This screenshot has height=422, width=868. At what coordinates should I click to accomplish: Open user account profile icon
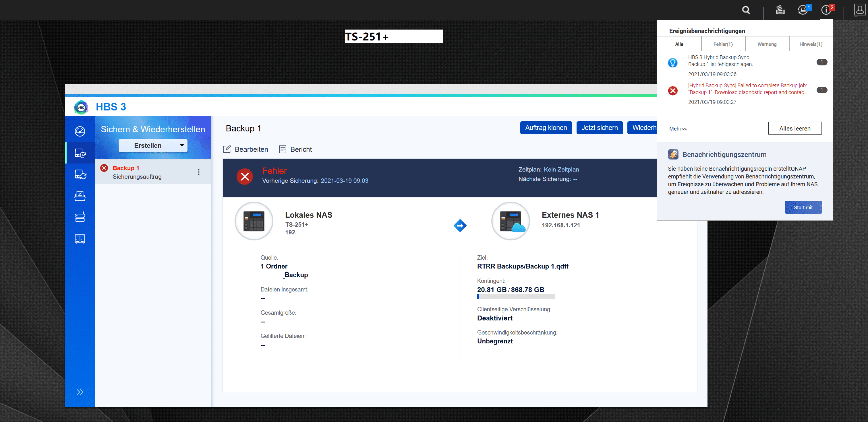[860, 10]
